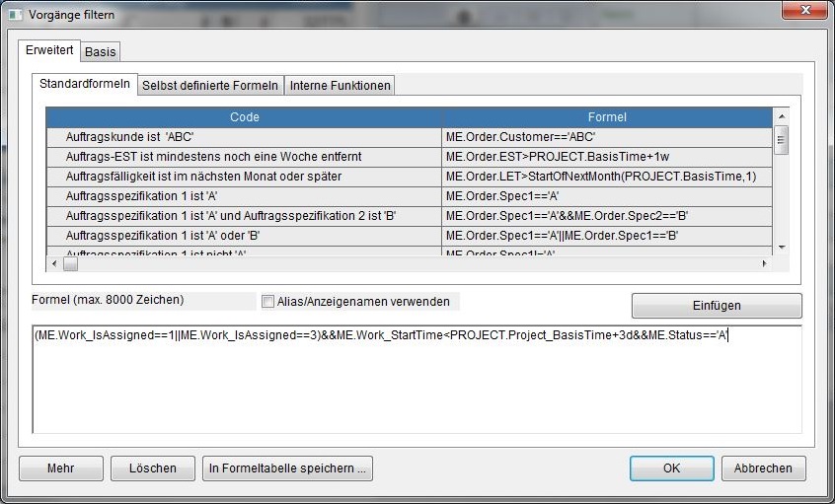Switch to the Basis tab
This screenshot has height=504, width=835.
point(100,51)
